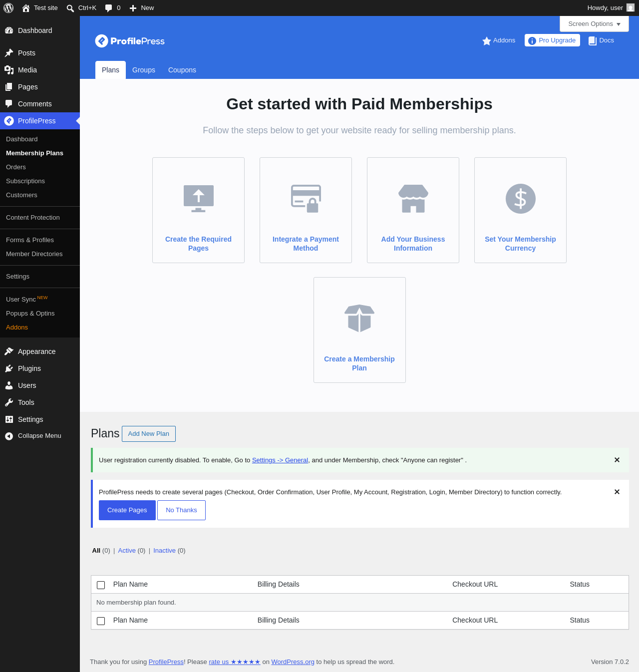639x672 pixels.
Task: Click the Howdy, user account text
Action: (x=605, y=8)
